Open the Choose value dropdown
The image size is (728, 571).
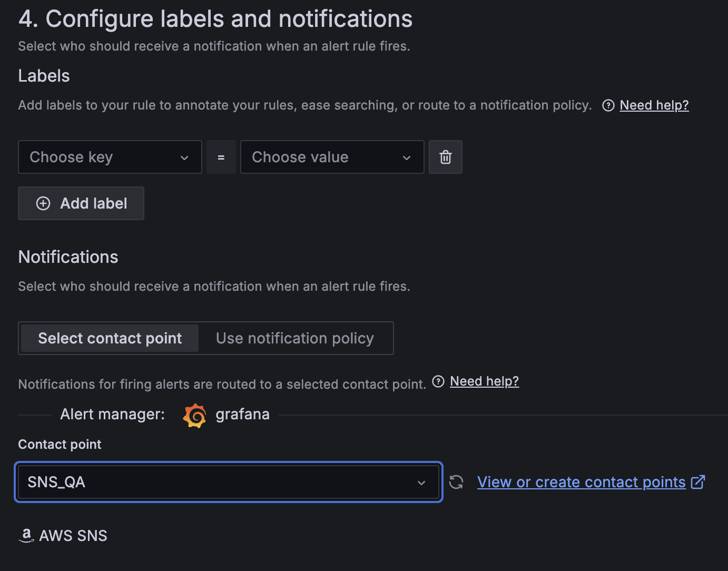(x=332, y=157)
